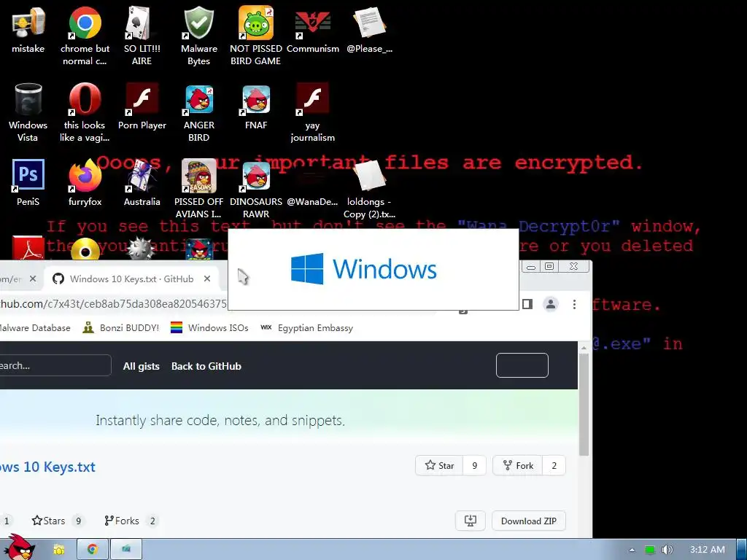The height and width of the screenshot is (560, 747).
Task: Open Chrome three-dot menu
Action: 575,304
